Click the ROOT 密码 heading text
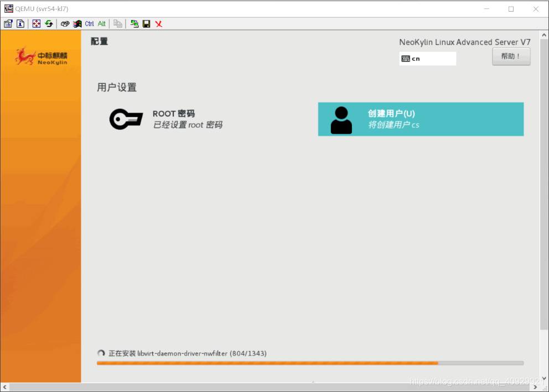549x392 pixels. tap(174, 113)
